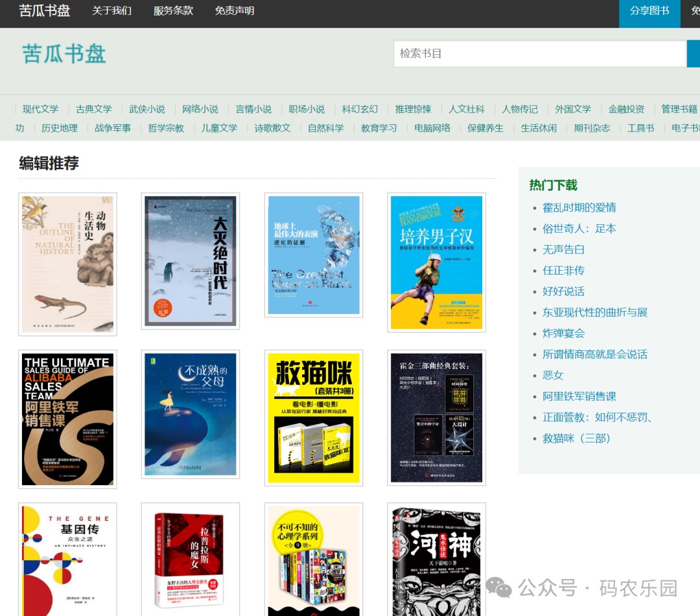Select the 言情小说 category
This screenshot has width=700, height=616.
coord(253,109)
